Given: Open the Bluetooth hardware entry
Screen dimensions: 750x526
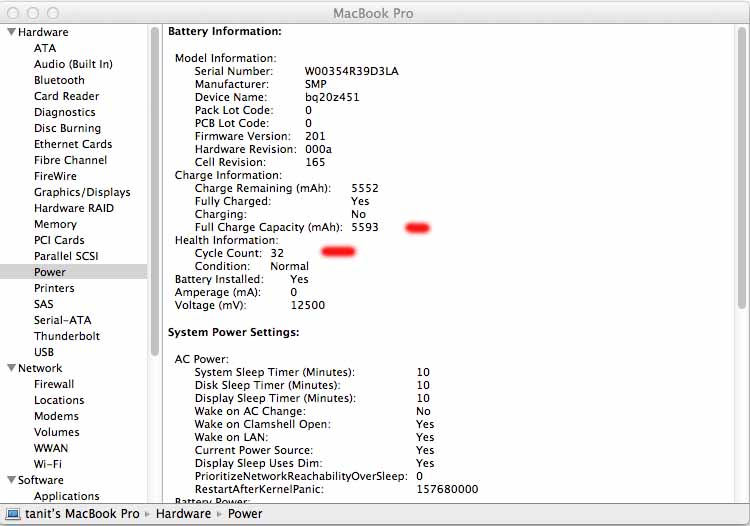Looking at the screenshot, I should tap(59, 80).
